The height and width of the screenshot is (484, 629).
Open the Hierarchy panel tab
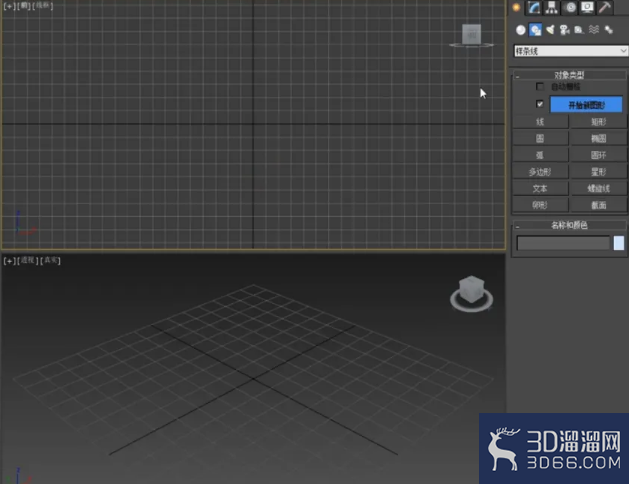point(552,7)
